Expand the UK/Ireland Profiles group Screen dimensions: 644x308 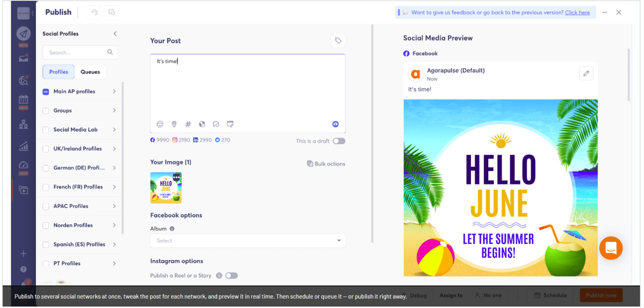coord(114,149)
